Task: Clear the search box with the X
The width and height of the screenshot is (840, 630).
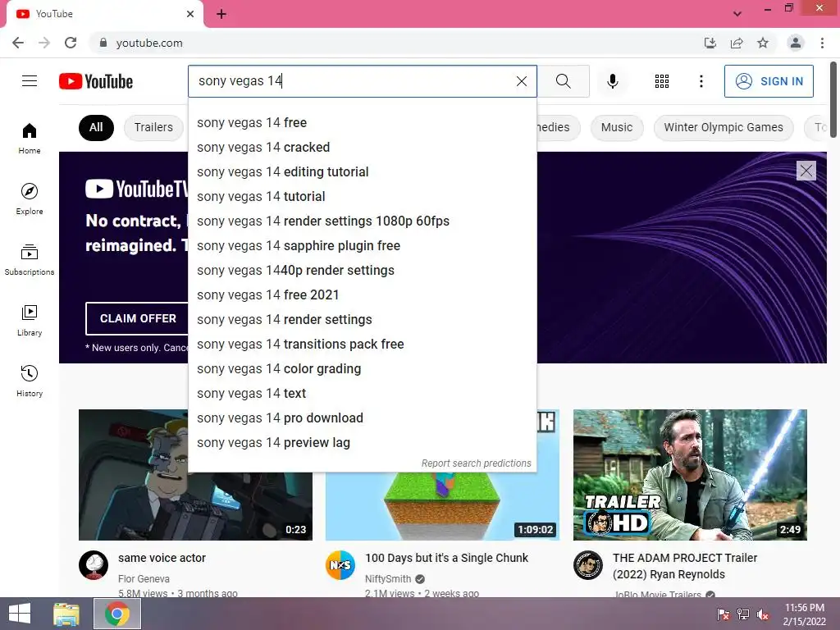Action: (521, 81)
